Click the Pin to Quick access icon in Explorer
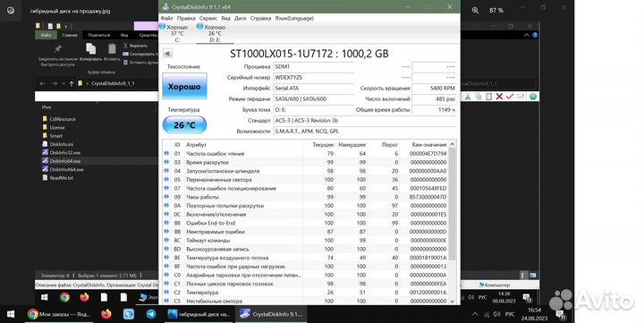The image size is (644, 323). [57, 48]
